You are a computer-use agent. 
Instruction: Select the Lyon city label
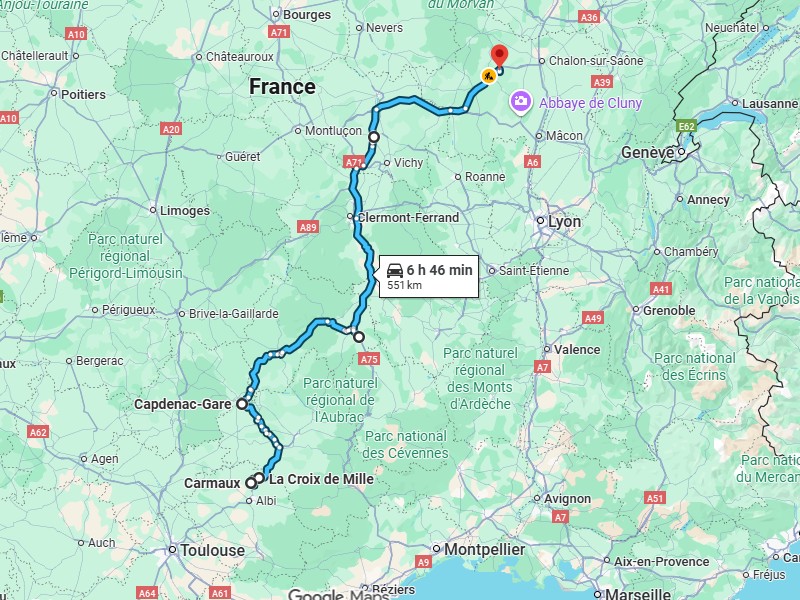click(x=564, y=222)
